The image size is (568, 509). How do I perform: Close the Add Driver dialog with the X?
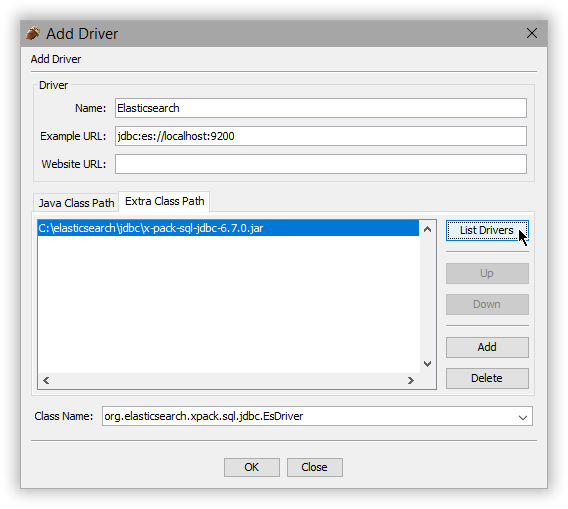tap(531, 33)
